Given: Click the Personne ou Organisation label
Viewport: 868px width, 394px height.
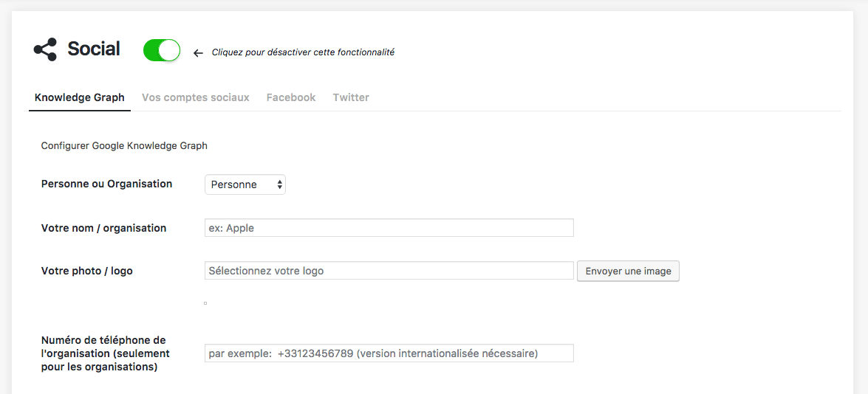Looking at the screenshot, I should pos(107,184).
